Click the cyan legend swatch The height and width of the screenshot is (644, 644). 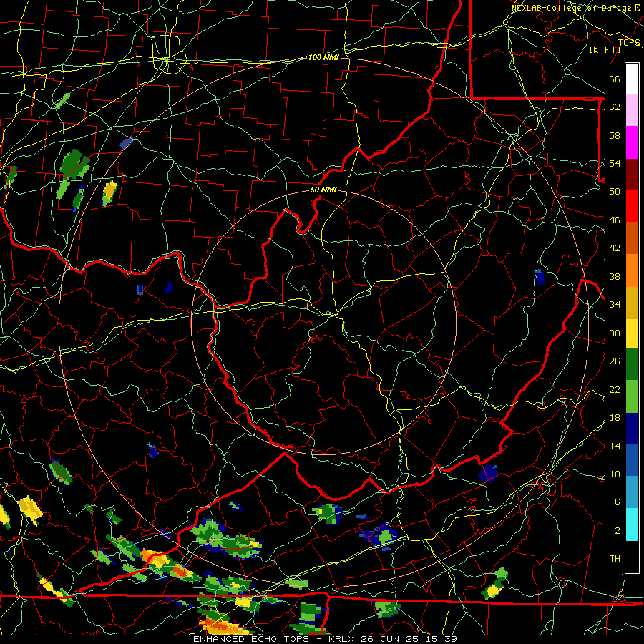pyautogui.click(x=632, y=525)
